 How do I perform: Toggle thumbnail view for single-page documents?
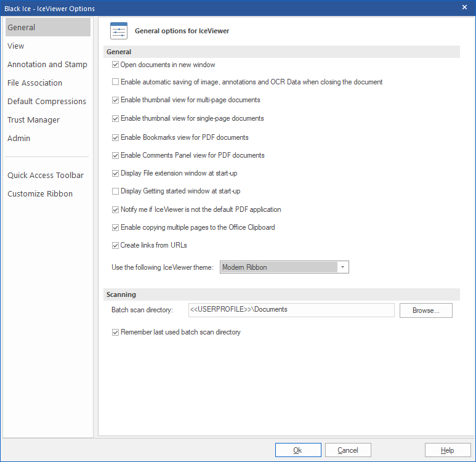point(115,118)
